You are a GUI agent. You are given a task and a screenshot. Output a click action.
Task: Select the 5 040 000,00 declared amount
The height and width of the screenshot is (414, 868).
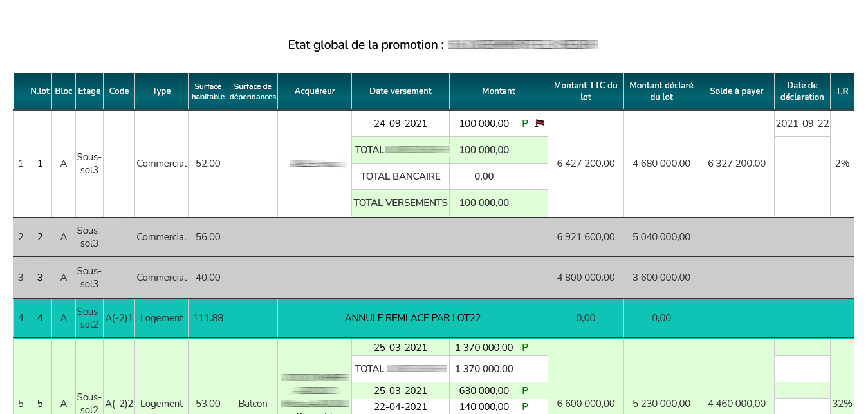point(661,237)
